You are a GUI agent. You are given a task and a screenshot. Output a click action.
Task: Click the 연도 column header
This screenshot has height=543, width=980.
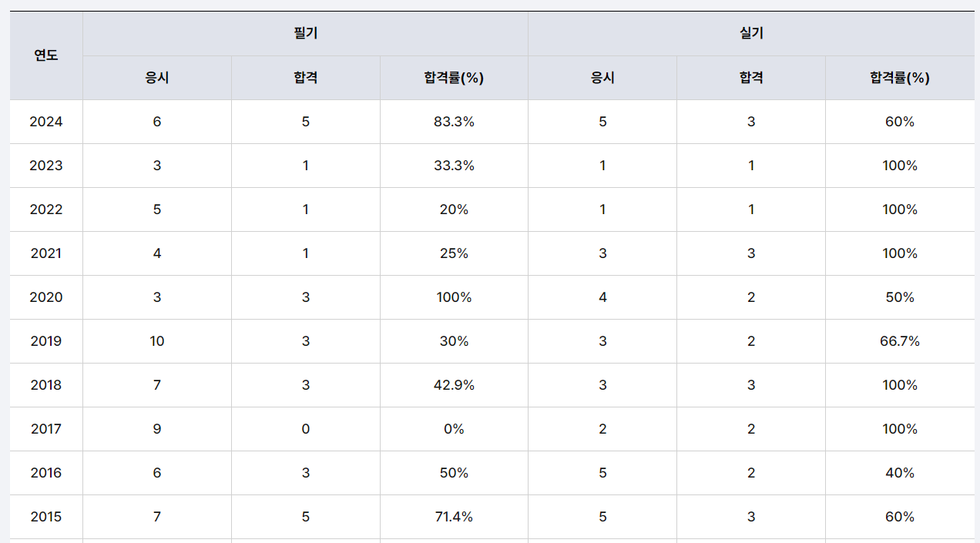point(46,55)
